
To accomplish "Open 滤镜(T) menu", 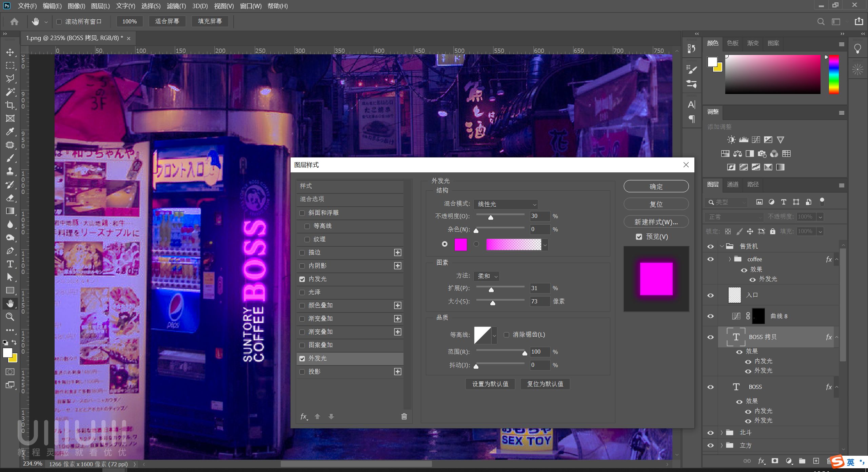I will tap(176, 6).
